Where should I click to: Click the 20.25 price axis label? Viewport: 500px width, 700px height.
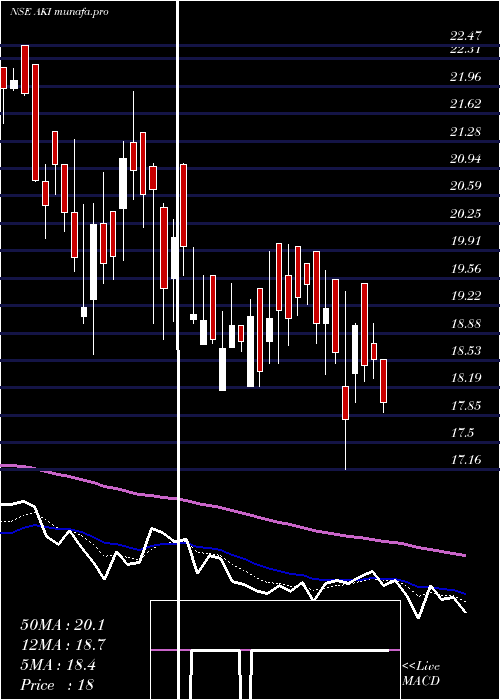click(x=466, y=214)
